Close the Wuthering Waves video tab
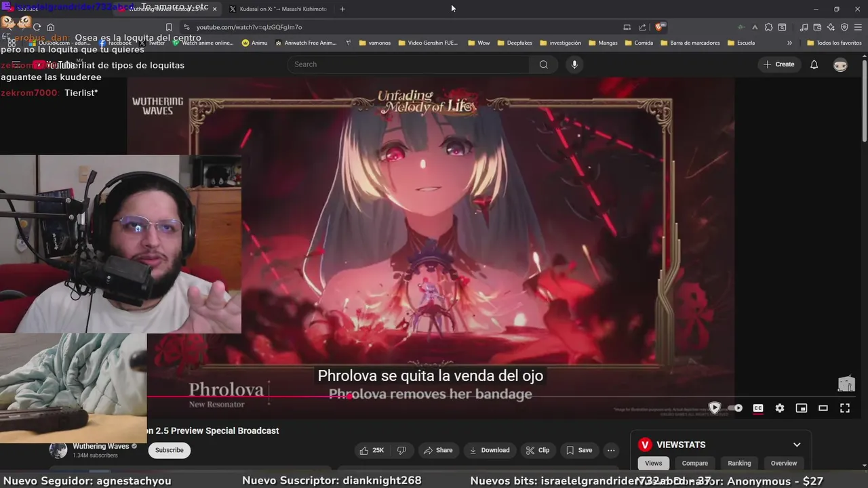 point(215,9)
